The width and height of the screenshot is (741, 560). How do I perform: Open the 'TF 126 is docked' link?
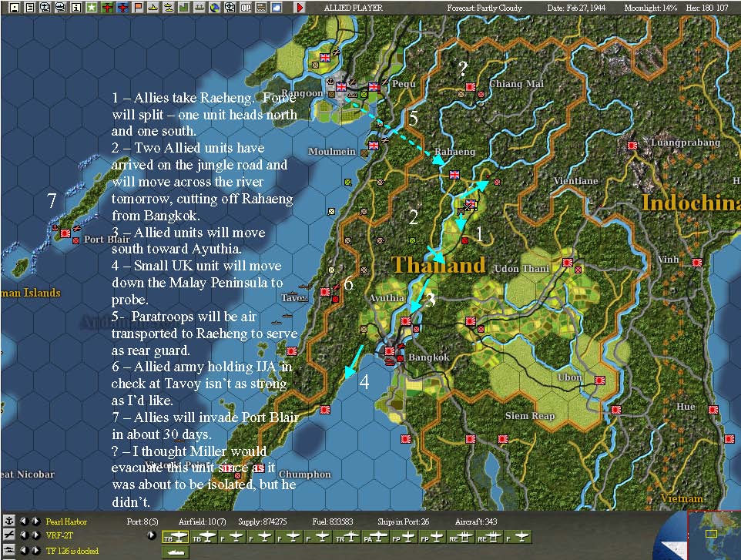tap(72, 551)
